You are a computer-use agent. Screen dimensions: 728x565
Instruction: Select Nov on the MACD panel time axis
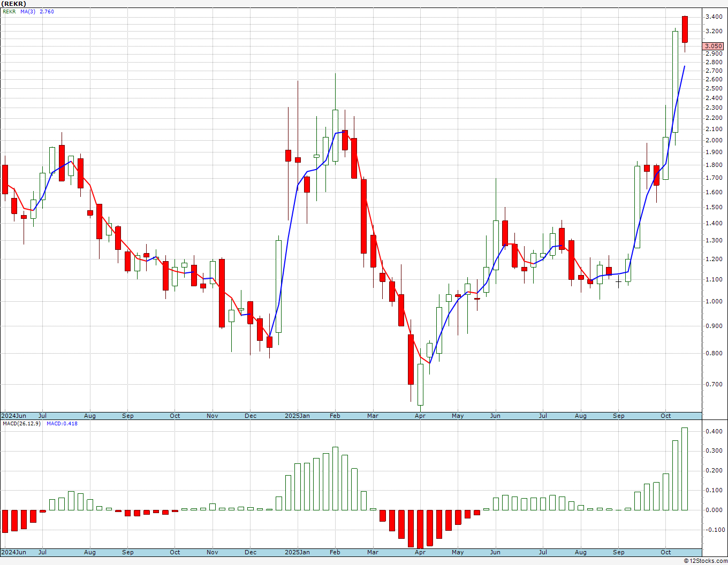click(x=213, y=552)
